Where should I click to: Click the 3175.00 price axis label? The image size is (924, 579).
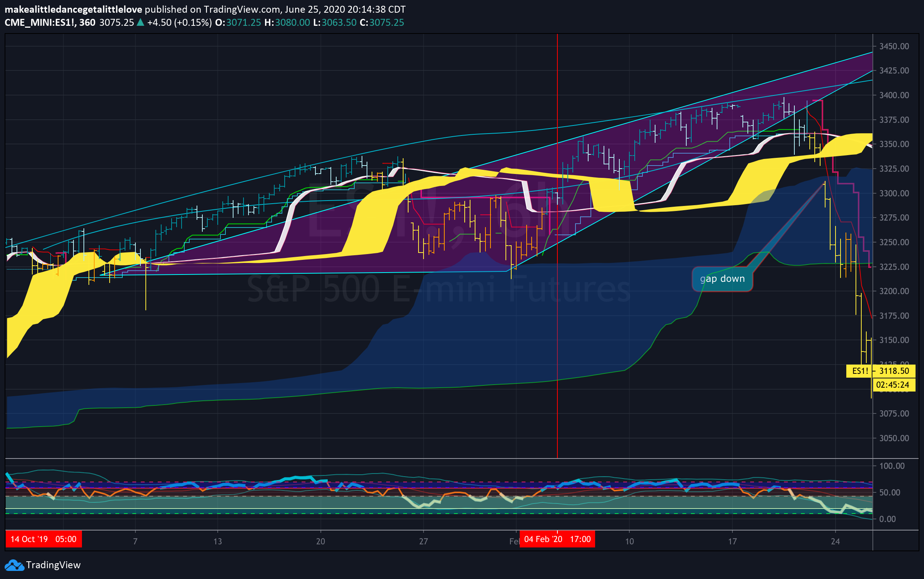click(x=894, y=316)
